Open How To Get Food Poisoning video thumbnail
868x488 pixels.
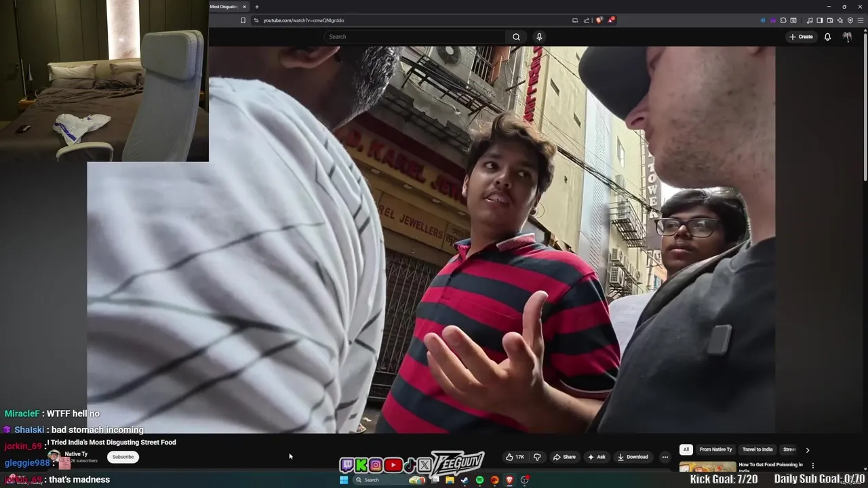(707, 468)
